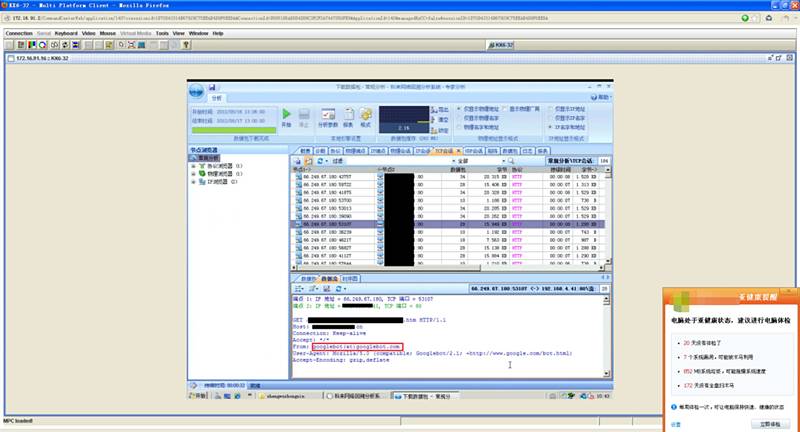Select session row 66.249.67.180:41127
The width and height of the screenshot is (800, 432).
coord(448,256)
